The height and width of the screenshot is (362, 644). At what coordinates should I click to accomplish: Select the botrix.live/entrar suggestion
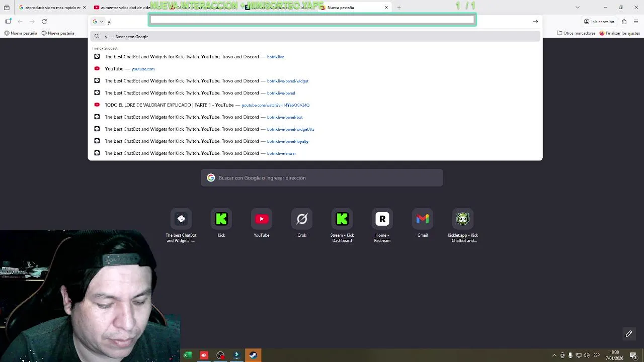point(315,153)
